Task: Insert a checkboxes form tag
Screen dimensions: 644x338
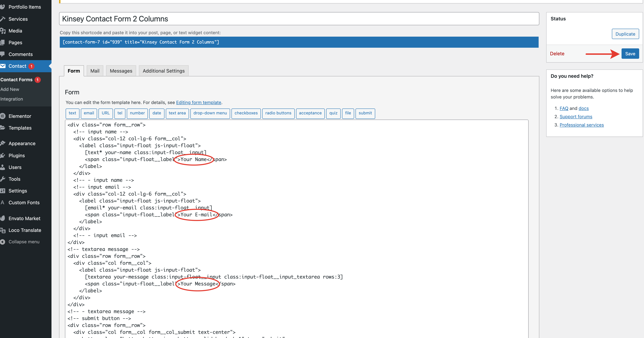Action: tap(246, 113)
